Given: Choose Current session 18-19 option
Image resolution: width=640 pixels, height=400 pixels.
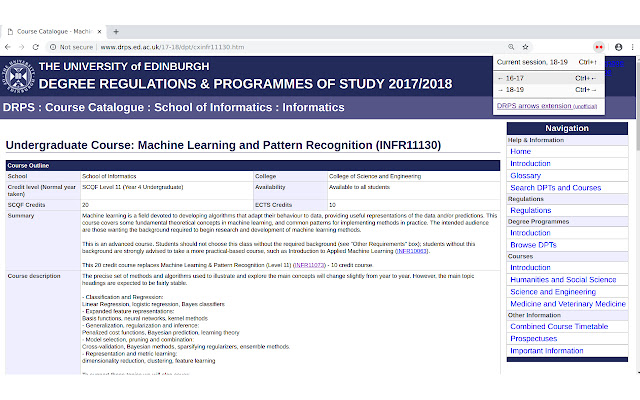Looking at the screenshot, I should (549, 62).
